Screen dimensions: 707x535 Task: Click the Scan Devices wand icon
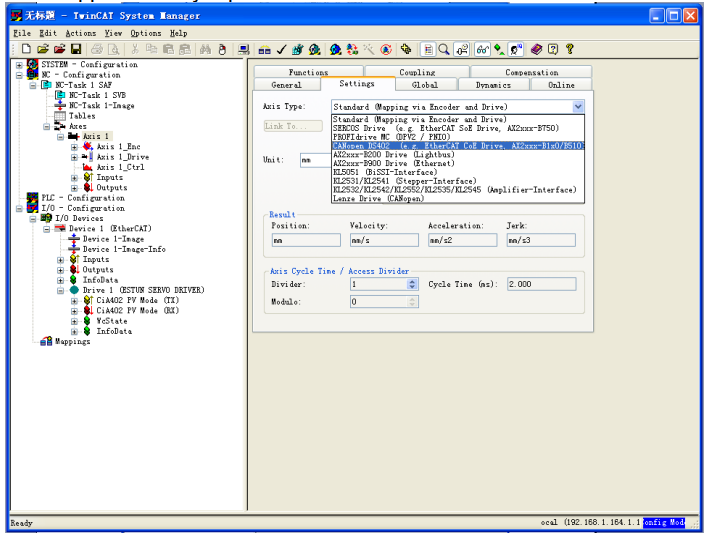[369, 50]
